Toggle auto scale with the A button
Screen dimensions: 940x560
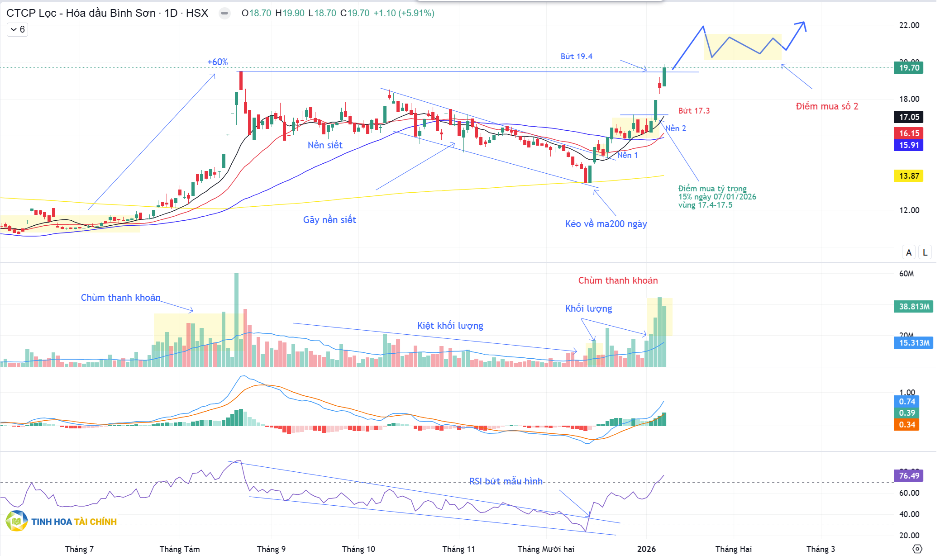click(908, 252)
